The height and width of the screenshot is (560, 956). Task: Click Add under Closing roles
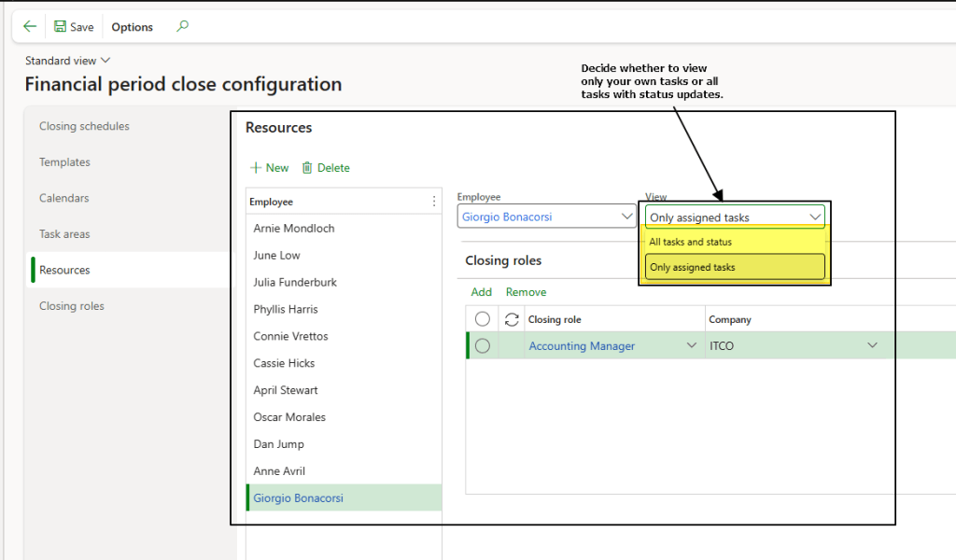(x=481, y=292)
